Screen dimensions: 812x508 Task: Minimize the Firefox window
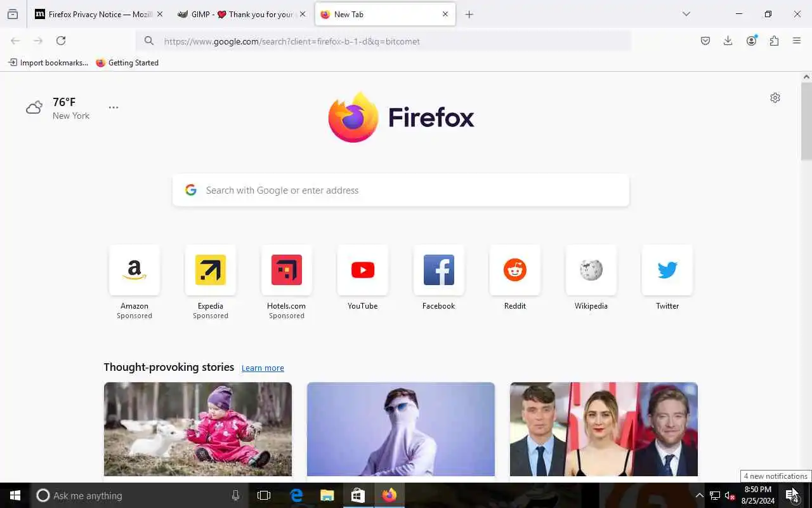click(x=739, y=14)
